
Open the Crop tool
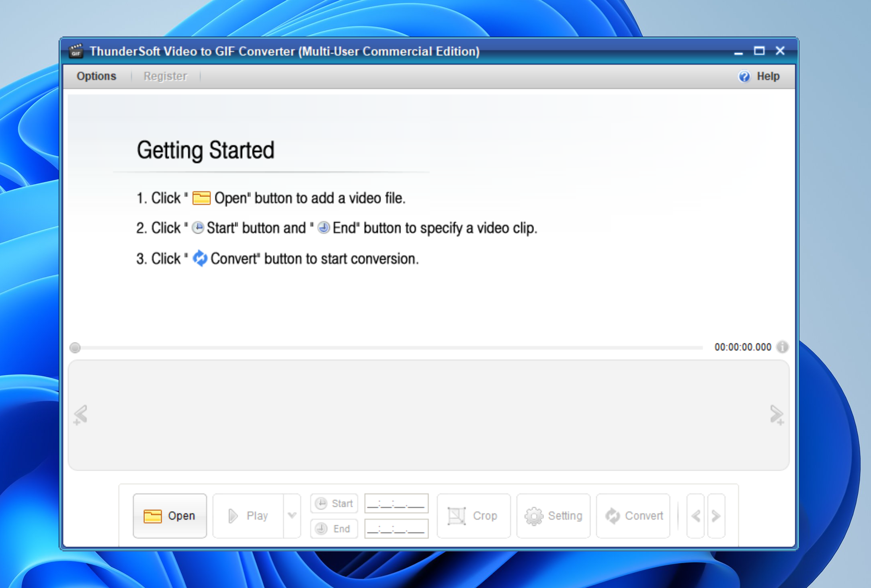coord(473,516)
